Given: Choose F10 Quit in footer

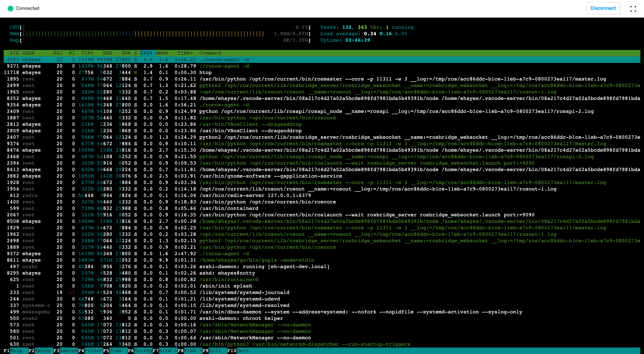Looking at the screenshot, I should [238, 351].
